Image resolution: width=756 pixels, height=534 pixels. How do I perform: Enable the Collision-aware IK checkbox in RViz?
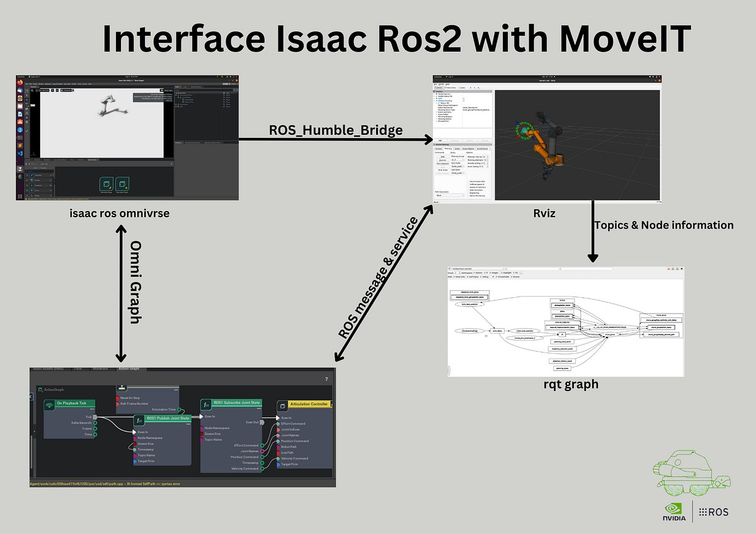click(469, 184)
